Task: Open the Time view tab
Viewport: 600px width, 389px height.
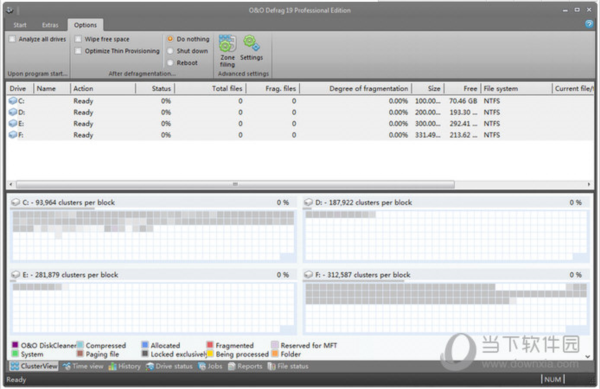Action: tap(83, 366)
